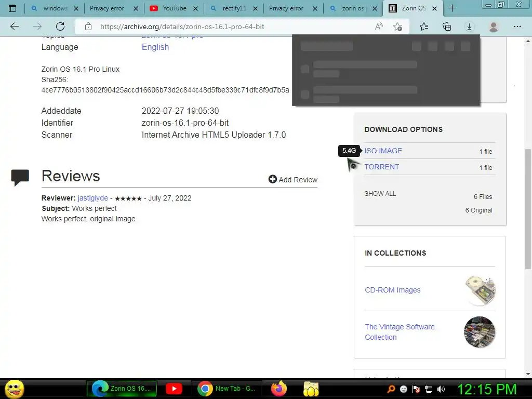Image resolution: width=532 pixels, height=399 pixels.
Task: Click the Addeddate value 2022-07-27 19:05:30
Action: coord(180,111)
